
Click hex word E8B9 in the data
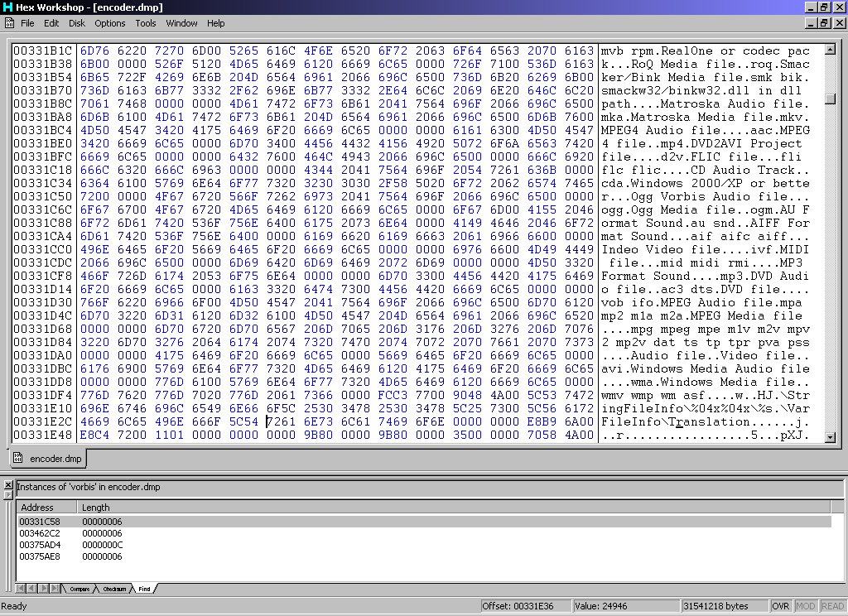coord(542,421)
